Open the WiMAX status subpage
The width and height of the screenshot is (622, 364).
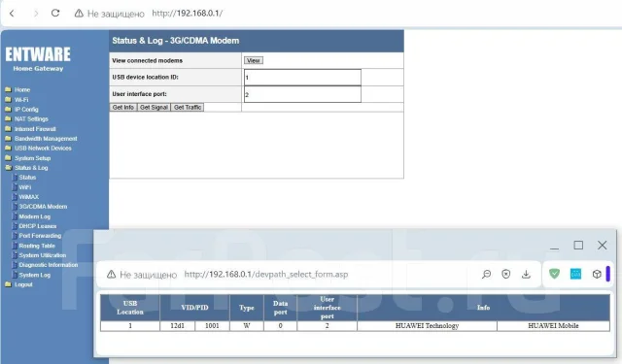pyautogui.click(x=29, y=197)
